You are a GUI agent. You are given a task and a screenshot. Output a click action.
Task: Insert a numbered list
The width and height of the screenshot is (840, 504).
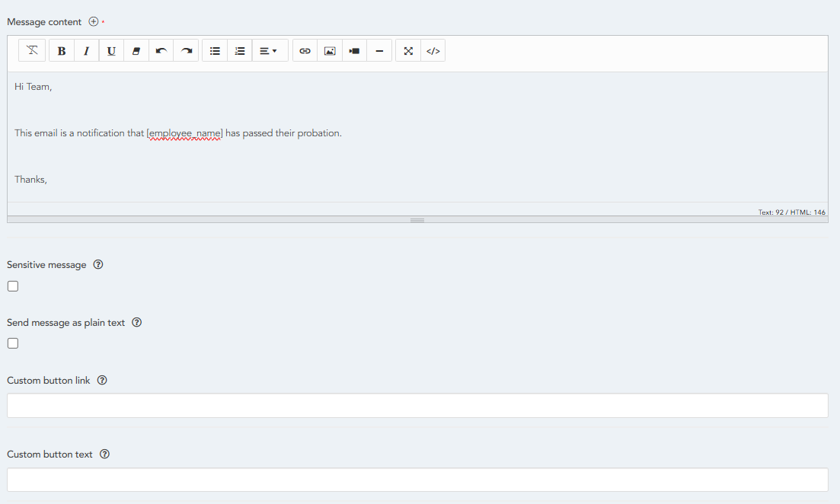tap(240, 51)
